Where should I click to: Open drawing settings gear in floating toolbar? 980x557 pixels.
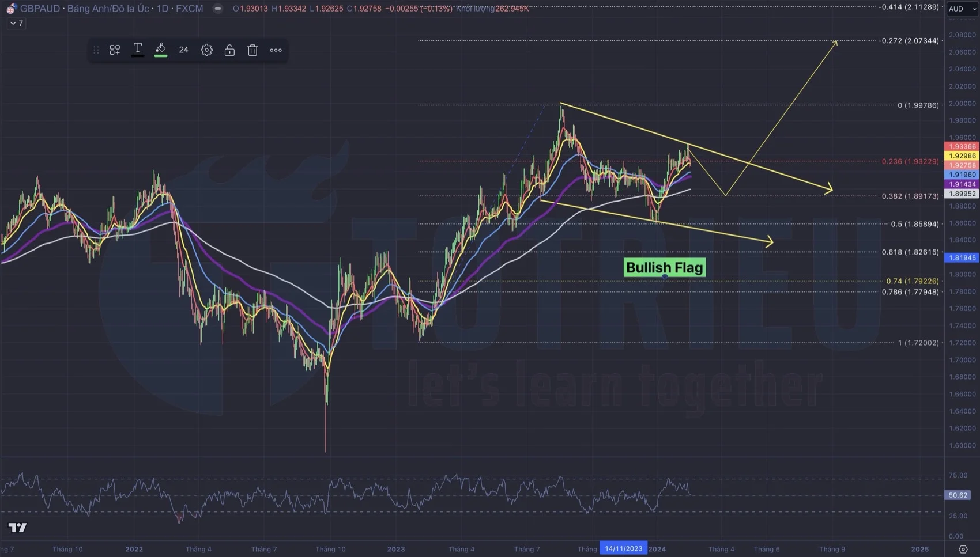[206, 50]
